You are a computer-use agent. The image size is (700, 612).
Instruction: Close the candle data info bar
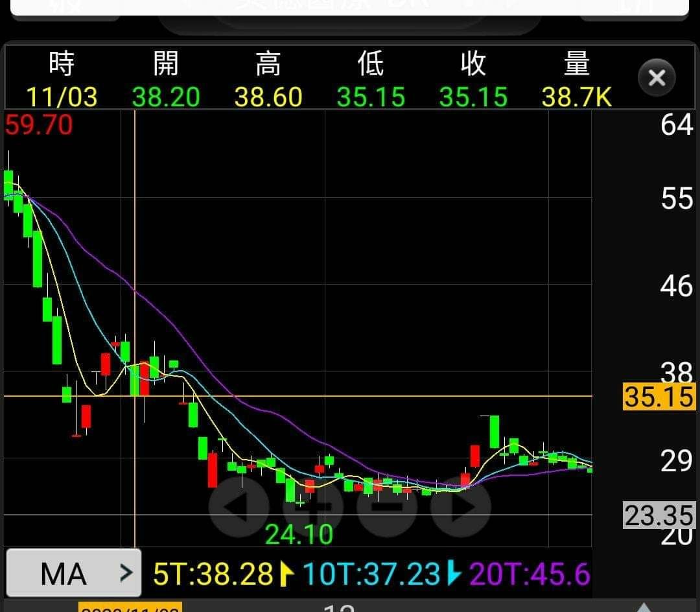pyautogui.click(x=657, y=78)
